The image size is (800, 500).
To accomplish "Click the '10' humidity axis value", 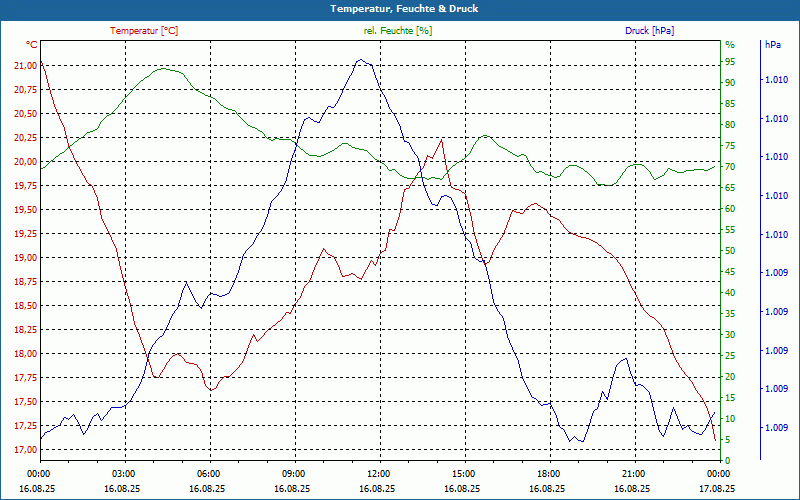I will tap(730, 419).
